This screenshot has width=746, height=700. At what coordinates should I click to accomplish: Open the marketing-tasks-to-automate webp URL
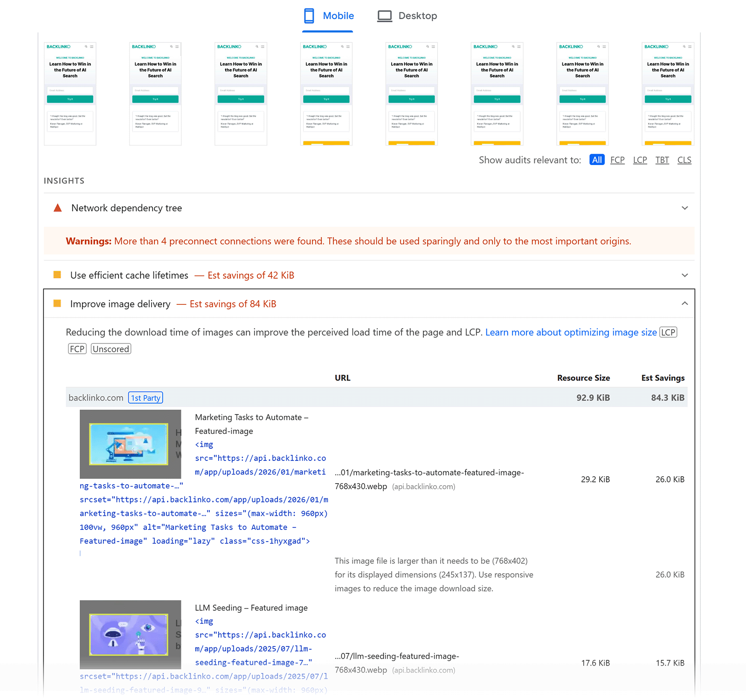(x=429, y=479)
